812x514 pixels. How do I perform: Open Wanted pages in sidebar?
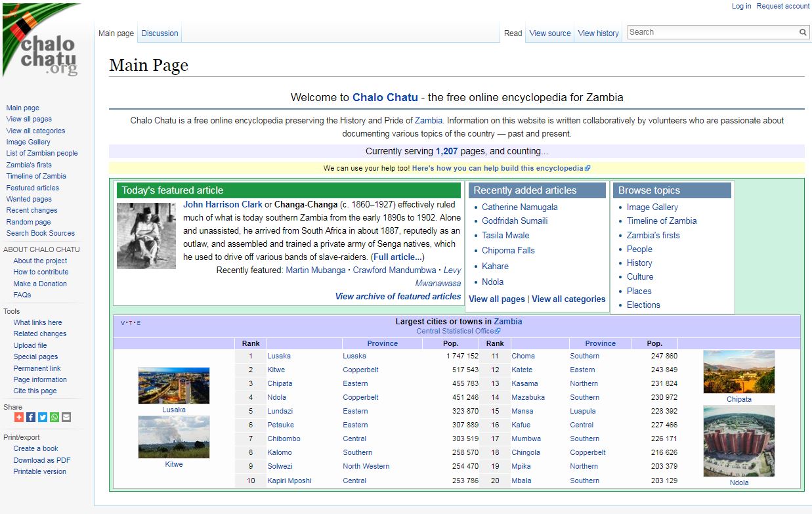point(29,199)
